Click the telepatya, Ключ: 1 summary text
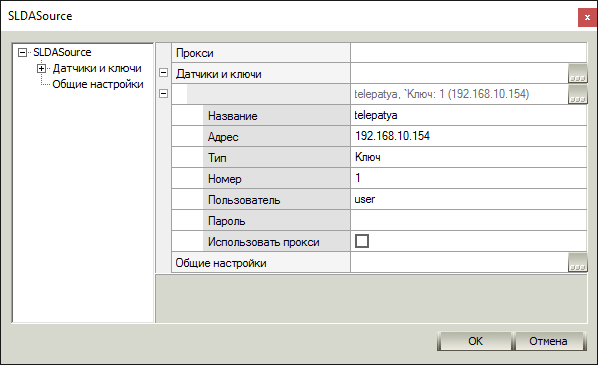The height and width of the screenshot is (365, 598). 442,94
